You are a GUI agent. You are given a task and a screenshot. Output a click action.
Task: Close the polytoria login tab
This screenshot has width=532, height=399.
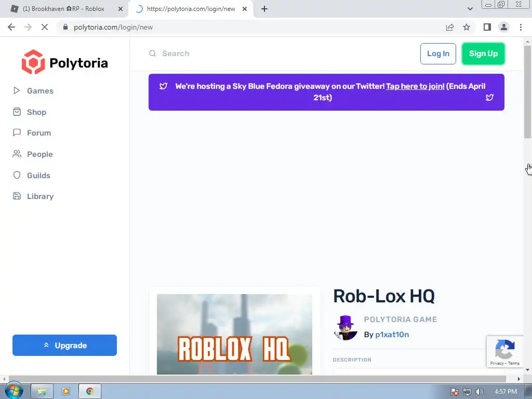tap(245, 9)
